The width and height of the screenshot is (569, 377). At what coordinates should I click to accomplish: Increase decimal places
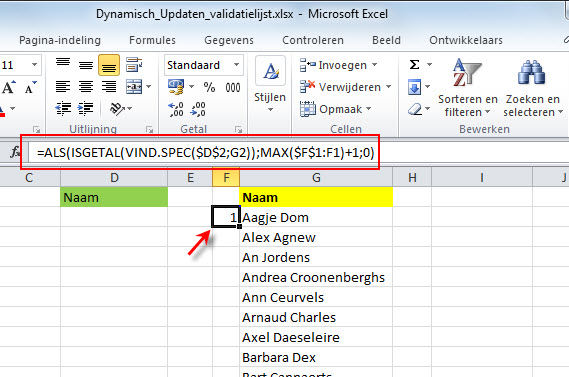176,109
